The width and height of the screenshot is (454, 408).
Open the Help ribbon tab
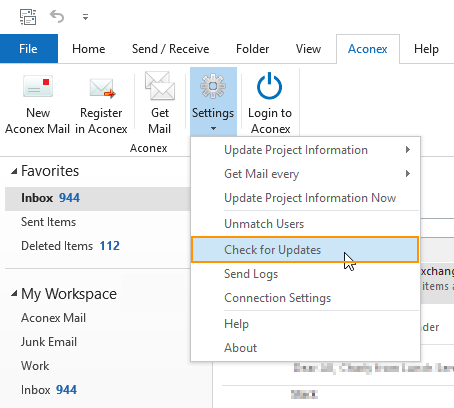point(426,49)
